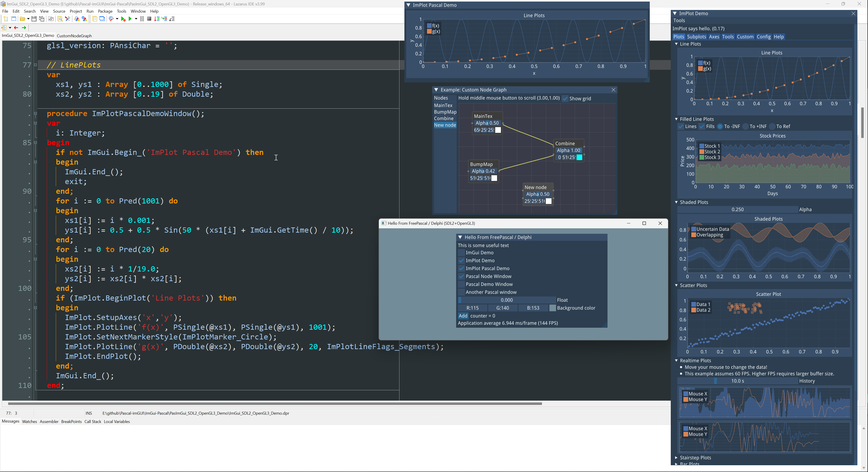Enable the ImGui Demo checkbox
Viewport: 868px width, 472px height.
pos(461,253)
